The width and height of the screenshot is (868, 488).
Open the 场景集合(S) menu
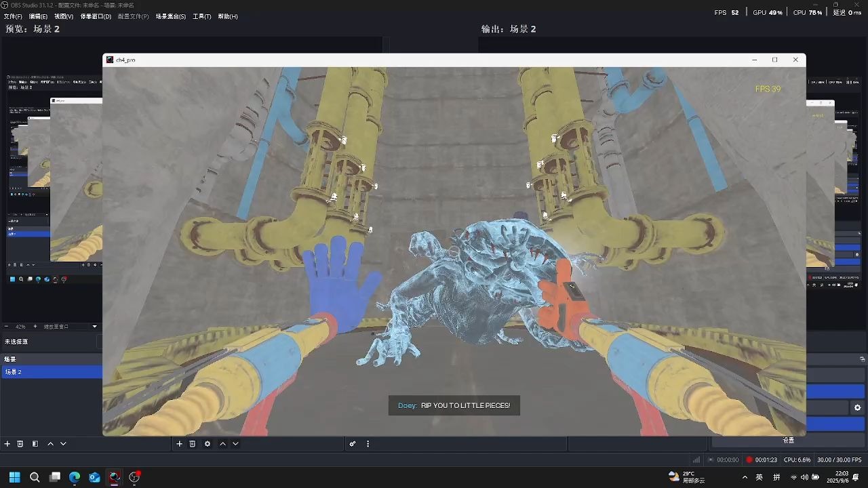[x=171, y=16]
